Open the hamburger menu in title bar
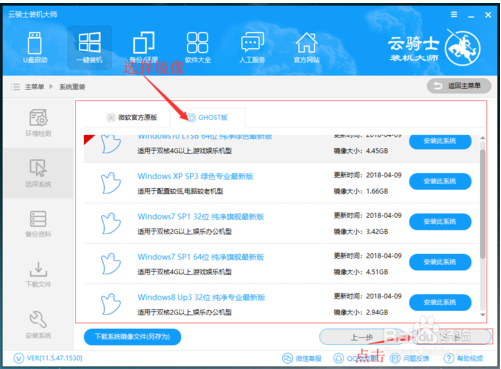501x369 pixels. (454, 15)
